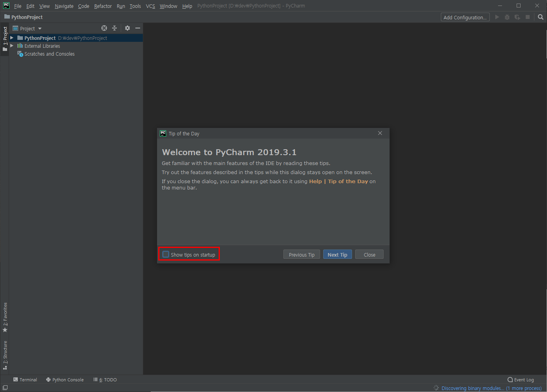Screen dimensions: 547x392
Task: Open the Code menu
Action: pos(84,6)
